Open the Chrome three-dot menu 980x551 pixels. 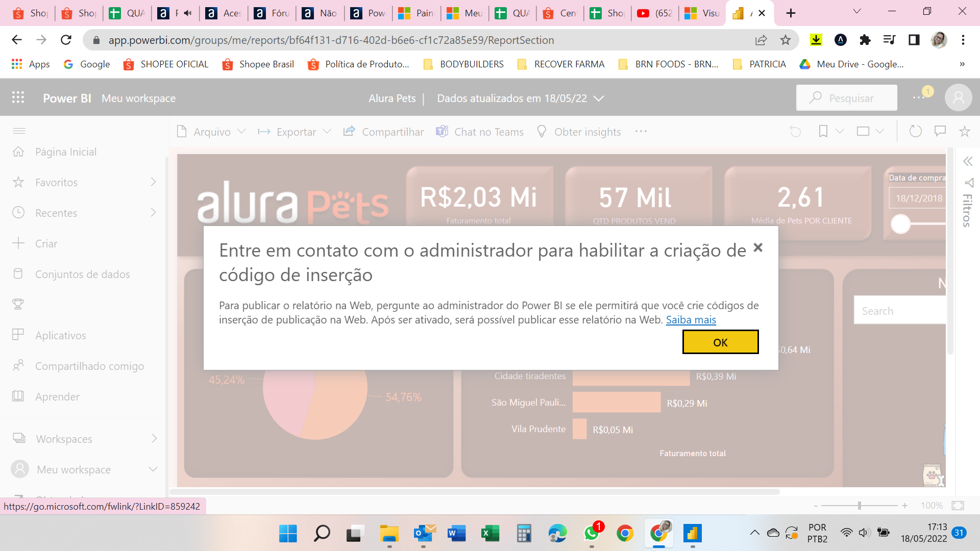pyautogui.click(x=963, y=40)
